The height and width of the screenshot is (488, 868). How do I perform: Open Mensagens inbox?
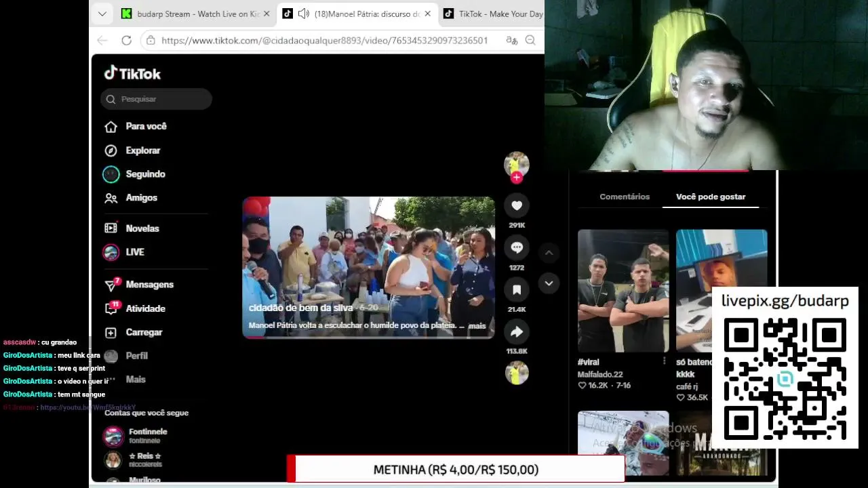click(x=139, y=285)
